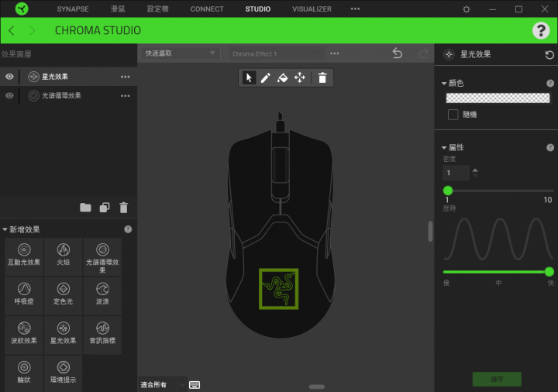The image size is (558, 392).
Task: Click the keyboard icon in bottom bar
Action: [x=195, y=384]
